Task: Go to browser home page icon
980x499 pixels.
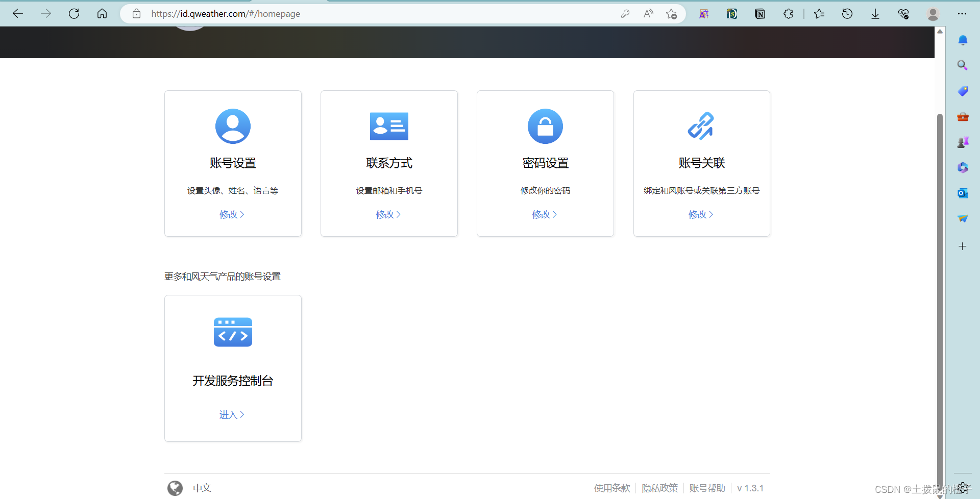Action: coord(102,14)
